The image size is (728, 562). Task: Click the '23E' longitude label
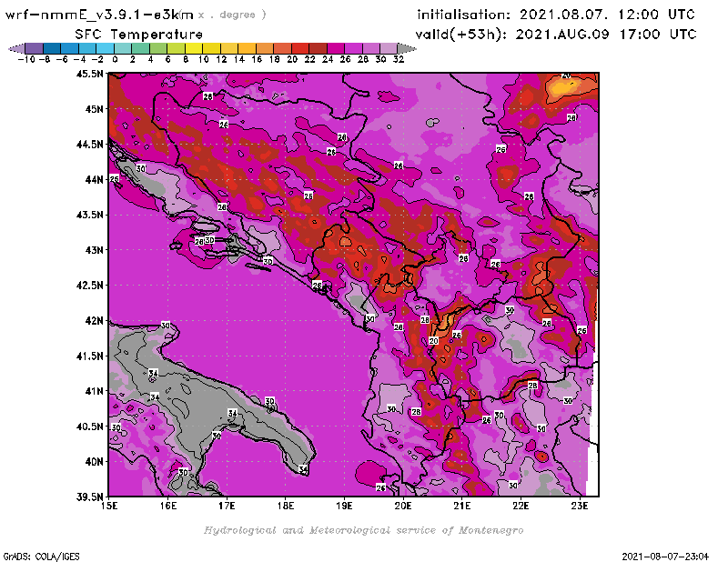[x=580, y=506]
